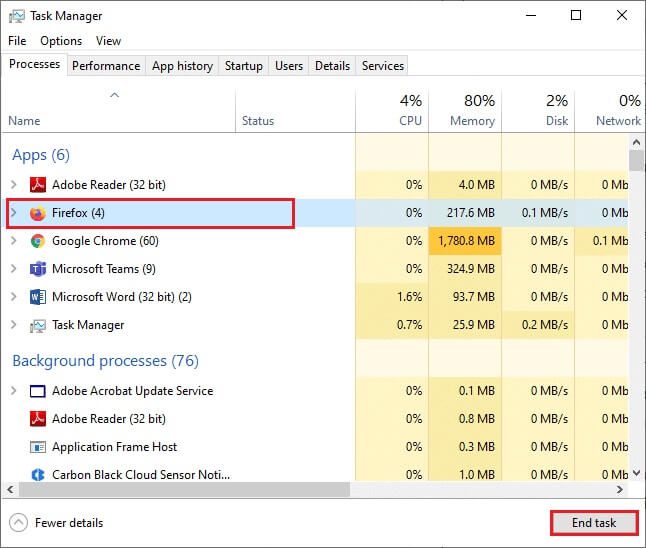The image size is (646, 548).
Task: Expand the Firefox (4) process group
Action: pos(14,213)
